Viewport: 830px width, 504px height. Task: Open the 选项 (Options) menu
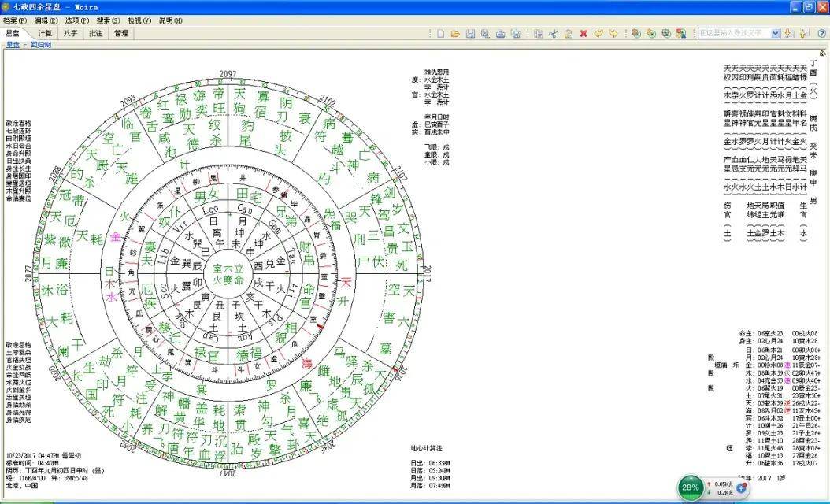(x=76, y=20)
